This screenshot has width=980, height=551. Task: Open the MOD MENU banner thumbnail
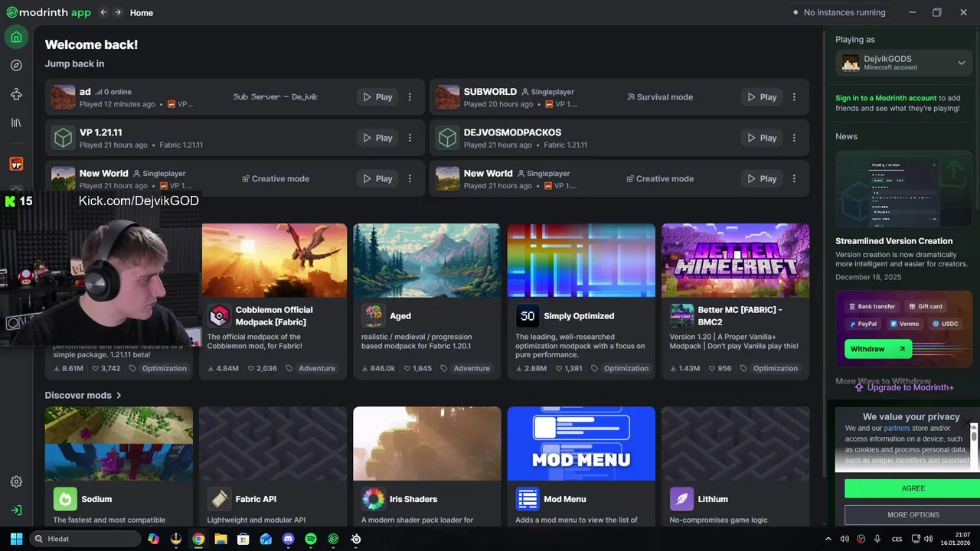tap(581, 444)
